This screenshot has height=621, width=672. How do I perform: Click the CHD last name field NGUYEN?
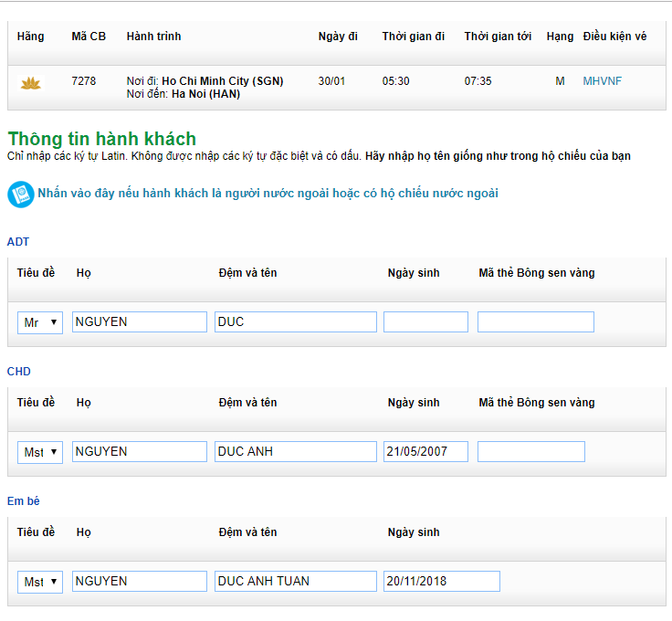point(140,452)
